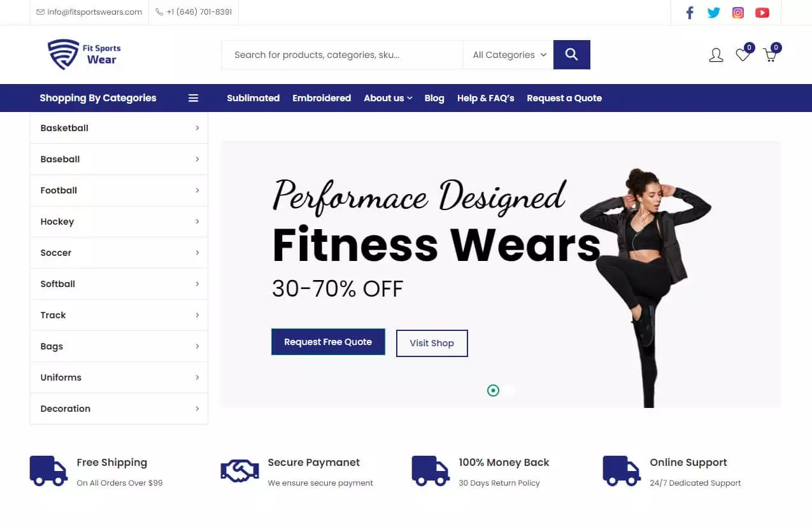Open the Twitter social icon
Screen dimensions: 812x527
click(x=714, y=13)
